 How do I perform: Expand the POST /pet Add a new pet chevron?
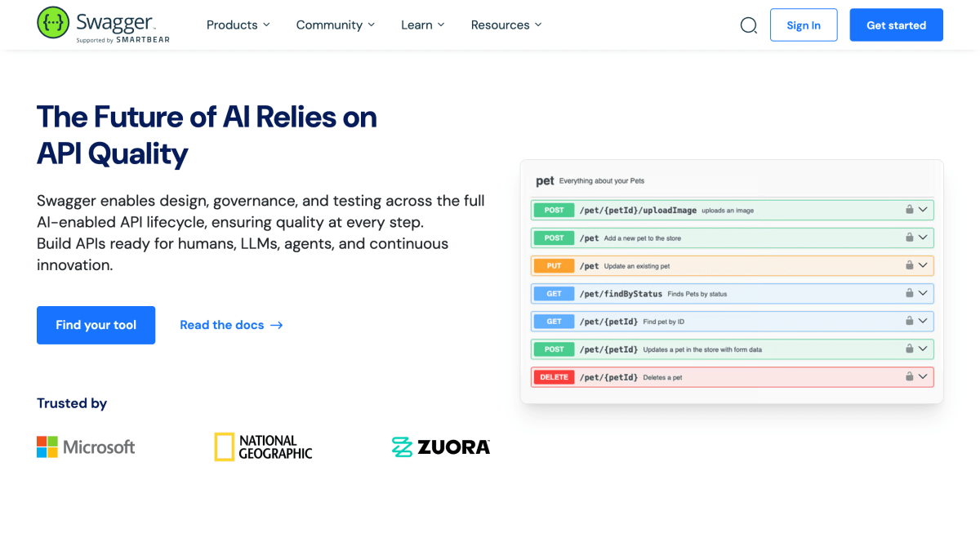coord(923,238)
